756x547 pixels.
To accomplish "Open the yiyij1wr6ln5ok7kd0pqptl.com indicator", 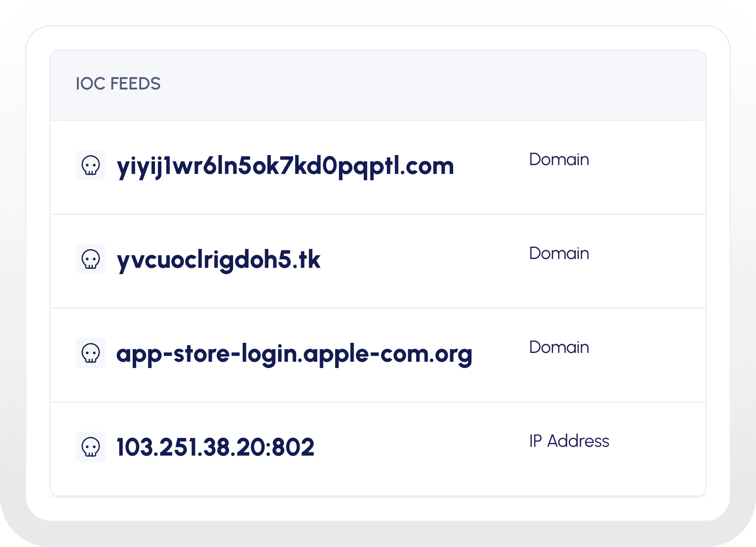I will point(285,167).
